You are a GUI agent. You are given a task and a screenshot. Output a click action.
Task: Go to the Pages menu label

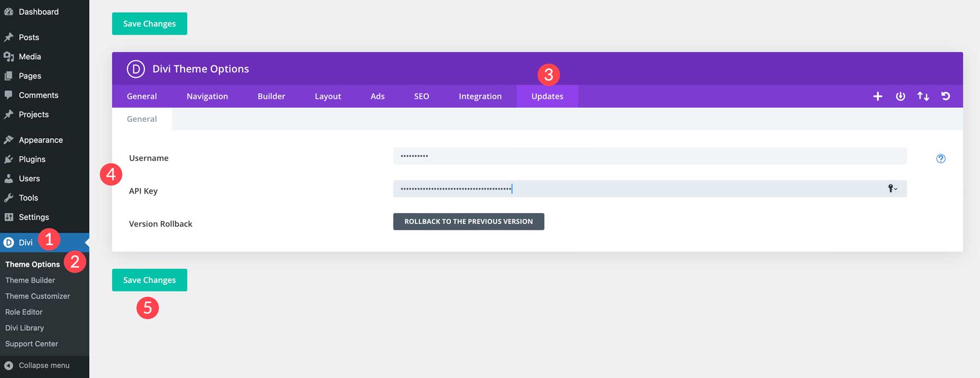[x=30, y=76]
